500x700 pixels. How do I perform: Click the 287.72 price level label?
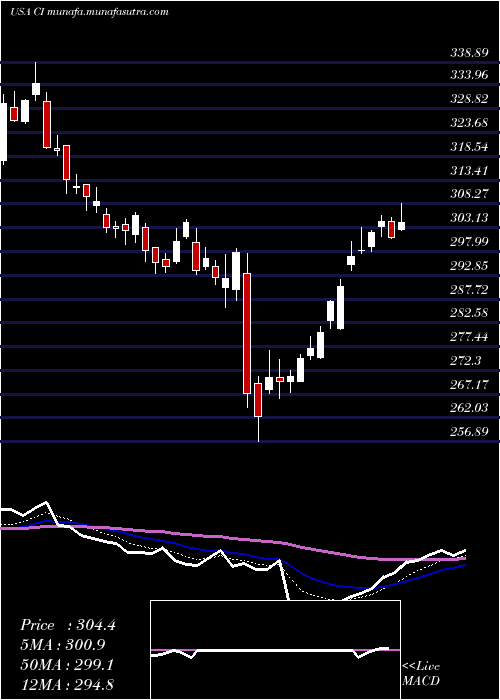[x=469, y=289]
